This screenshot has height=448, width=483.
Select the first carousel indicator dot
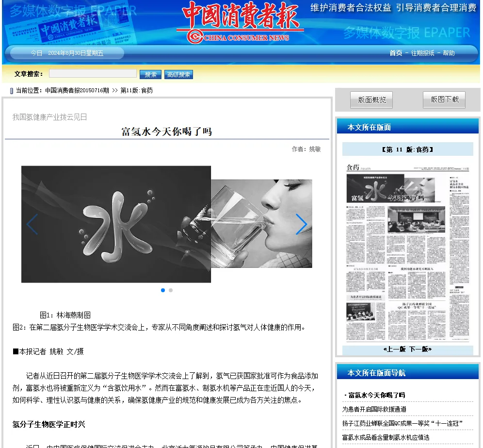(162, 290)
